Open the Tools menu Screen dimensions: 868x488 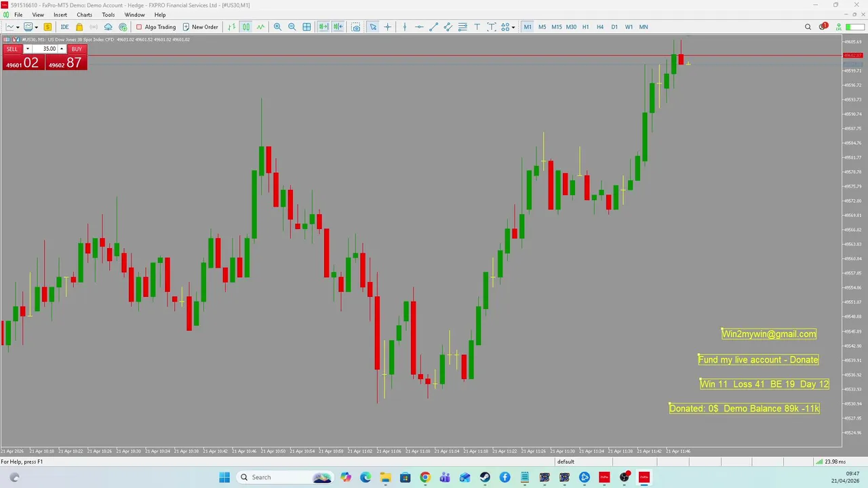(x=108, y=15)
